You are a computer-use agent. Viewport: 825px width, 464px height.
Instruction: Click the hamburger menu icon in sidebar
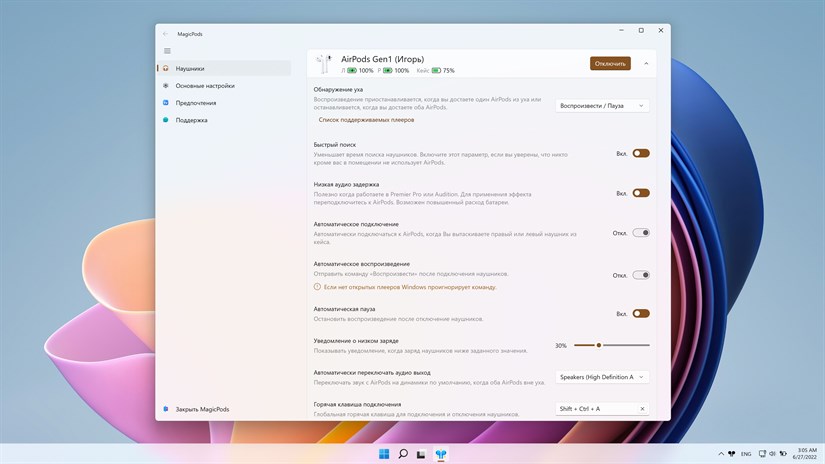coord(167,50)
